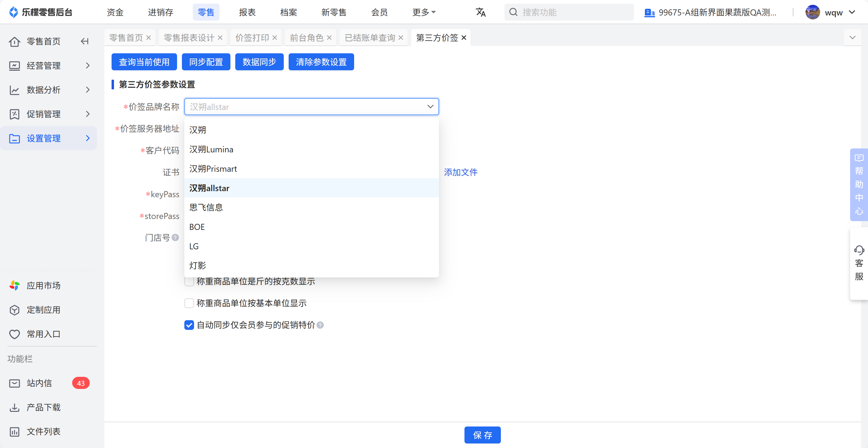868x448 pixels.
Task: Click the 促销管理 icon
Action: click(15, 114)
